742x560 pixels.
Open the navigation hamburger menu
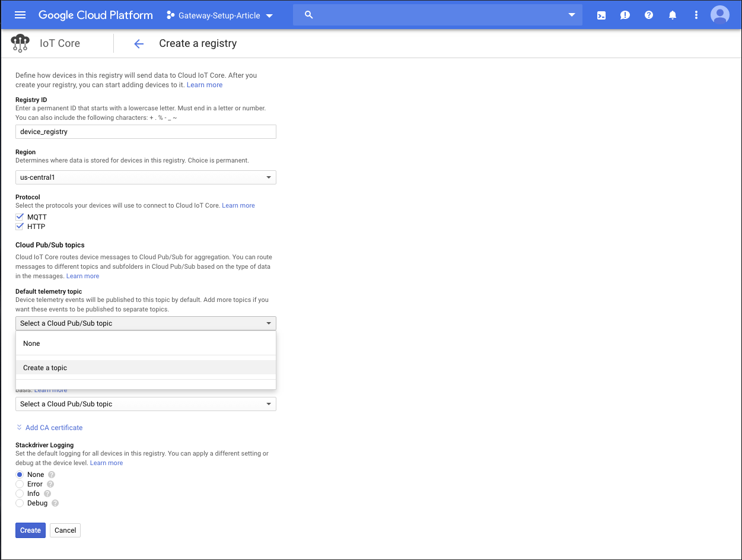[x=21, y=14]
